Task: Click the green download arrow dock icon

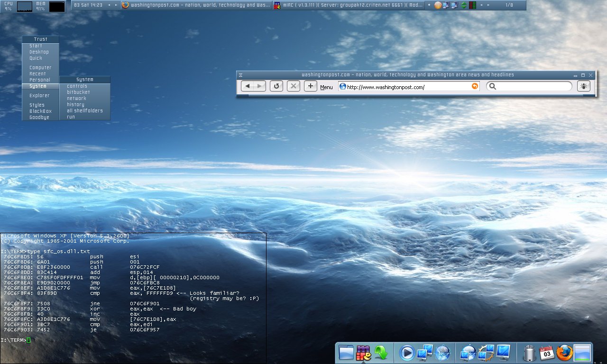Action: [381, 353]
